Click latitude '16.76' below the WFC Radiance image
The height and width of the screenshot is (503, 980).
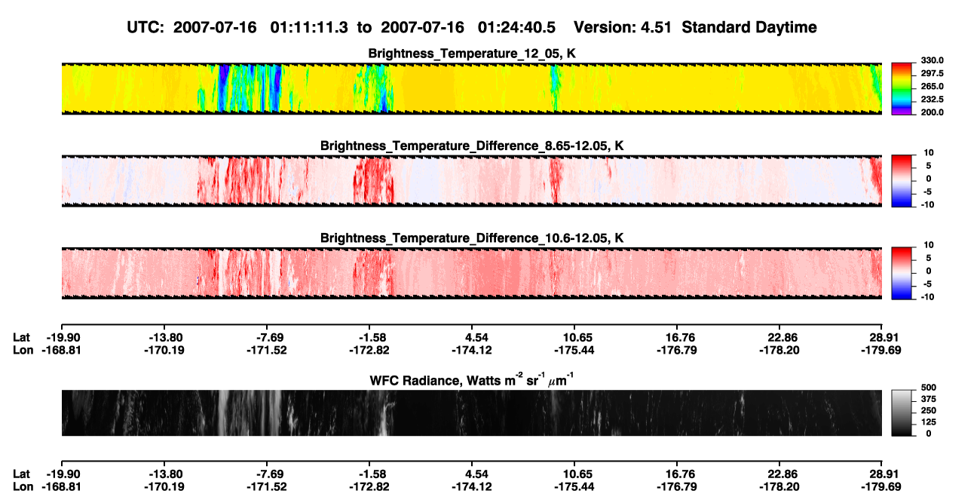tap(677, 474)
